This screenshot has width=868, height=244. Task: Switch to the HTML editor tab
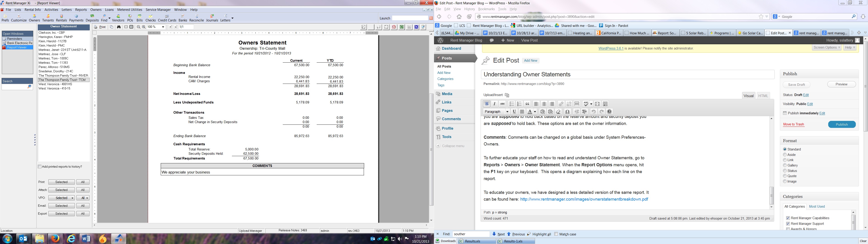click(x=763, y=96)
